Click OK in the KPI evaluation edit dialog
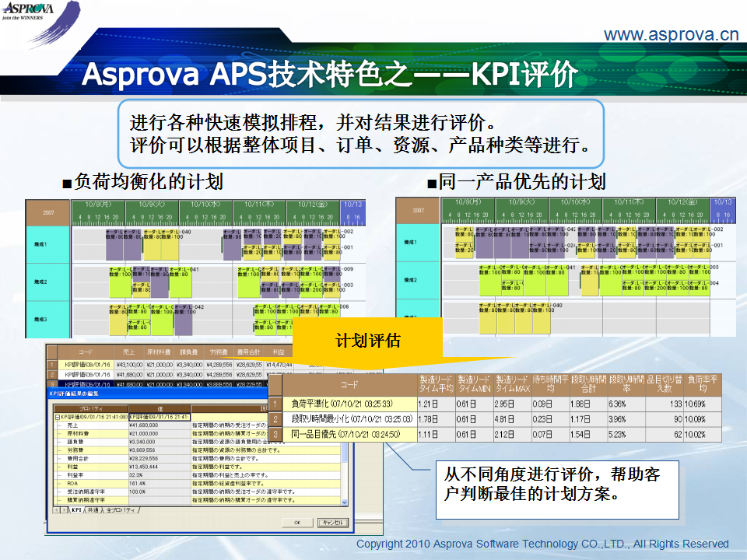Viewport: 747px width, 560px height. [x=296, y=523]
